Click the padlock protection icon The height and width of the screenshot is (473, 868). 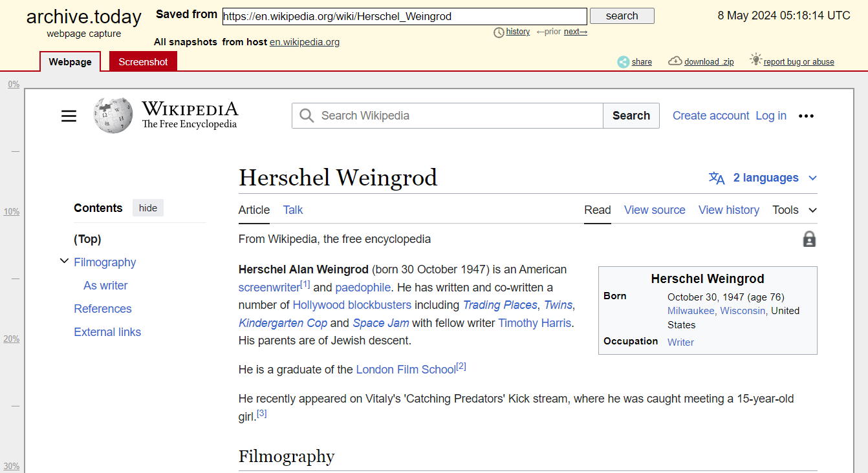click(809, 239)
